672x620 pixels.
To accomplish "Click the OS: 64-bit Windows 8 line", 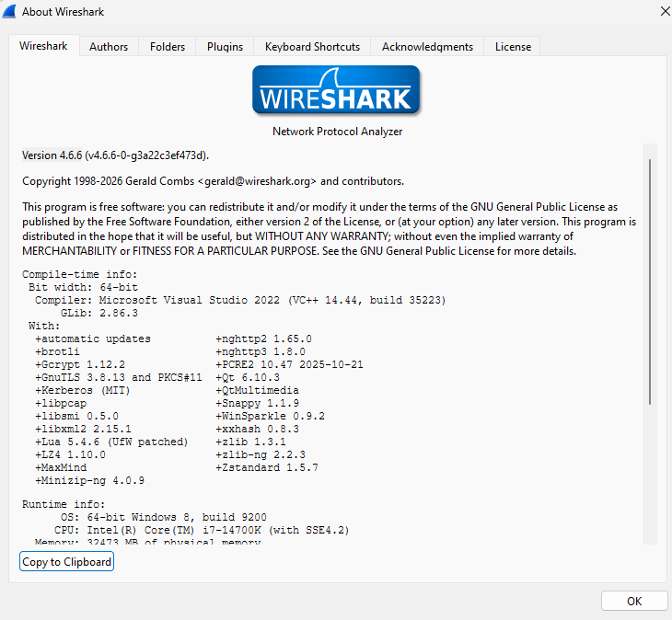I will point(163,517).
